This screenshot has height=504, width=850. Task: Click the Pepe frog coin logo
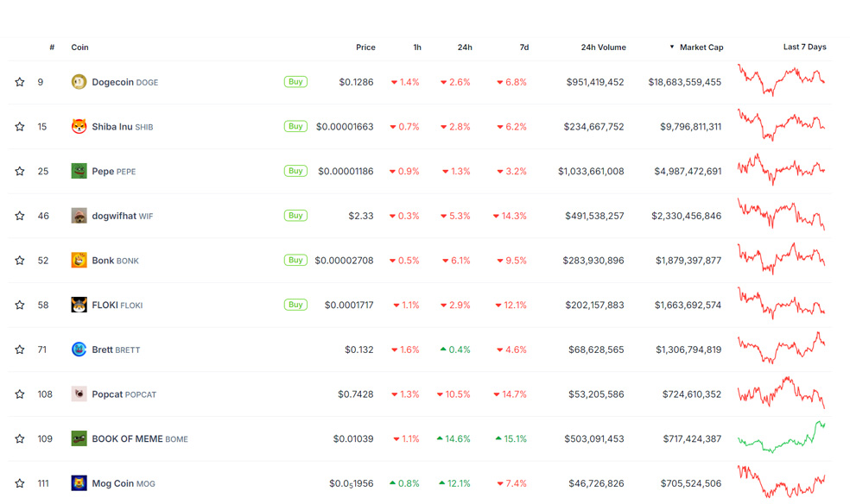[x=79, y=171]
